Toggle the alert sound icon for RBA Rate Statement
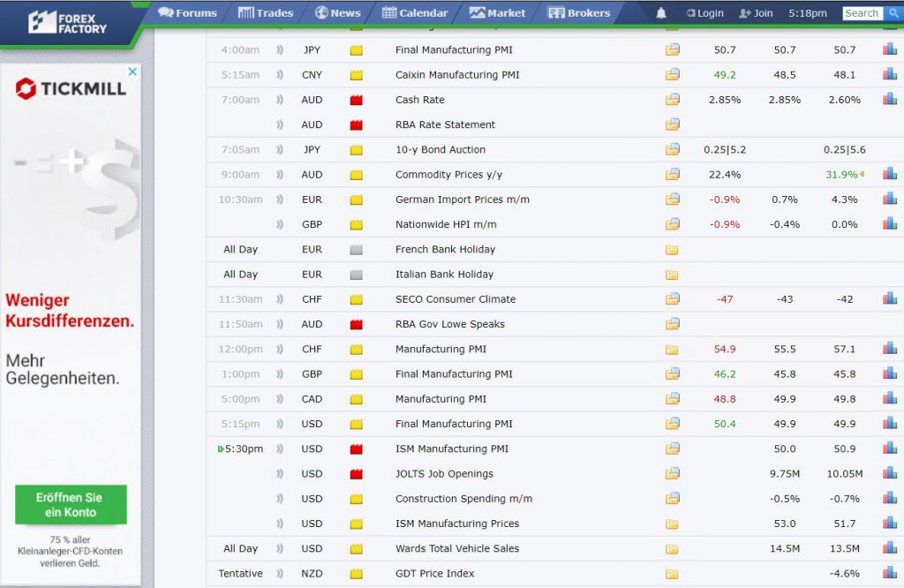 pyautogui.click(x=281, y=125)
